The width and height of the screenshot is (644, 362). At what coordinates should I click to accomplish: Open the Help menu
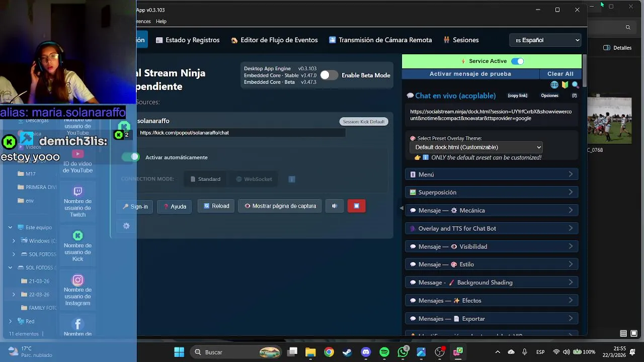coord(161,22)
